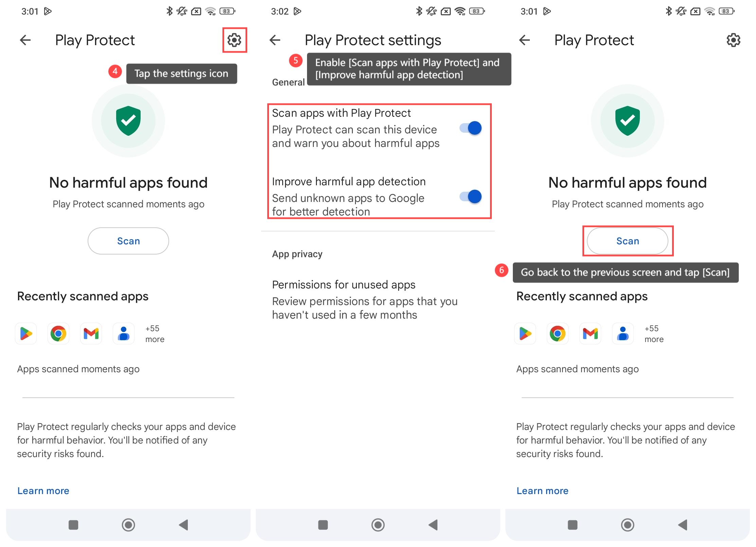
Task: Tap the Contacts icon in right recently scanned apps
Action: tap(623, 334)
